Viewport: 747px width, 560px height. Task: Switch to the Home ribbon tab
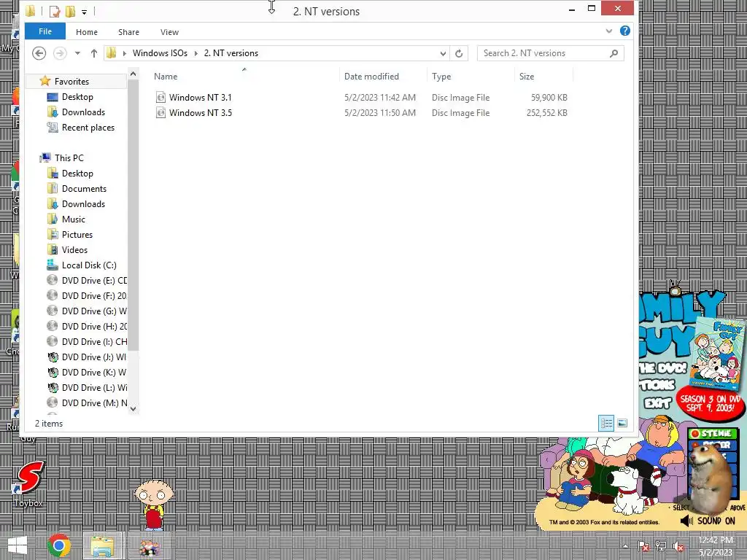click(x=87, y=32)
